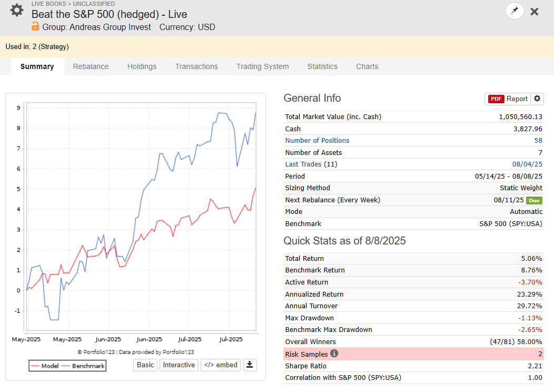Open the settings gear beside the title
The width and height of the screenshot is (554, 392).
[x=17, y=10]
